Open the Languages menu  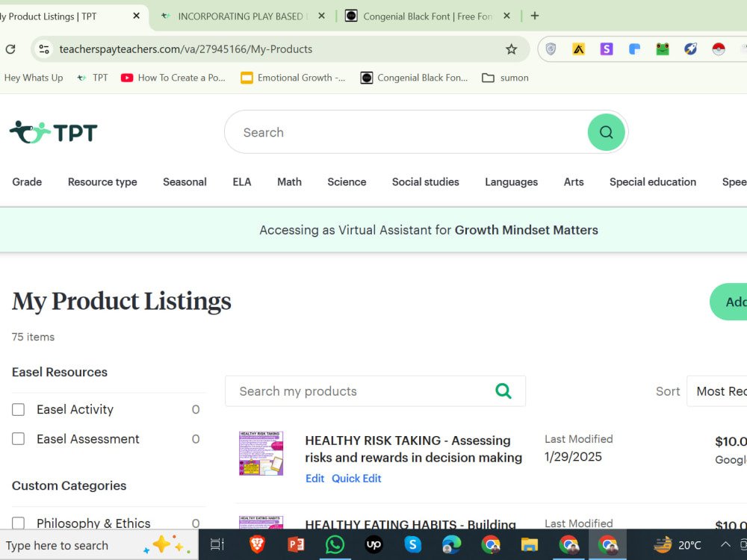pos(511,182)
